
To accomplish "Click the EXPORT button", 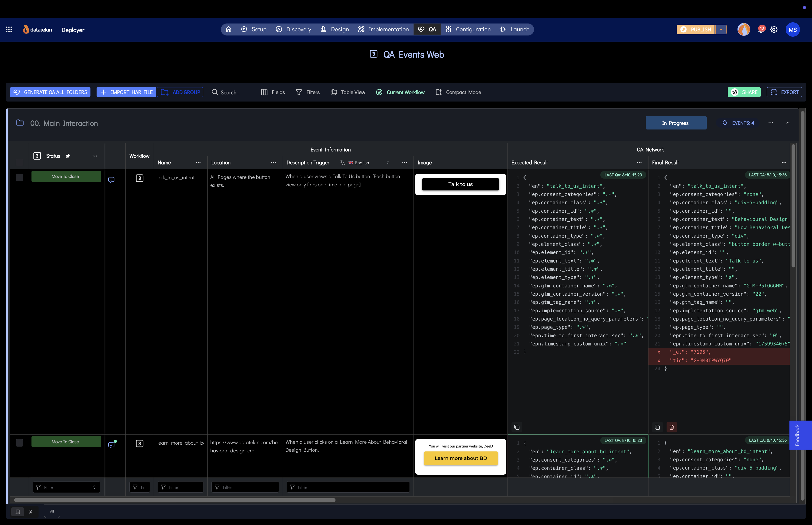I will coord(784,92).
